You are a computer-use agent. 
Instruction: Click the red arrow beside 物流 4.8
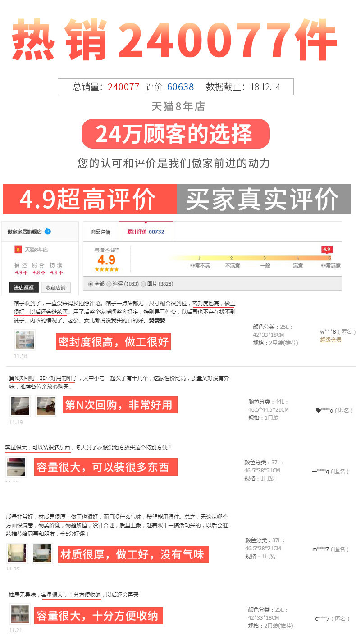(61, 273)
